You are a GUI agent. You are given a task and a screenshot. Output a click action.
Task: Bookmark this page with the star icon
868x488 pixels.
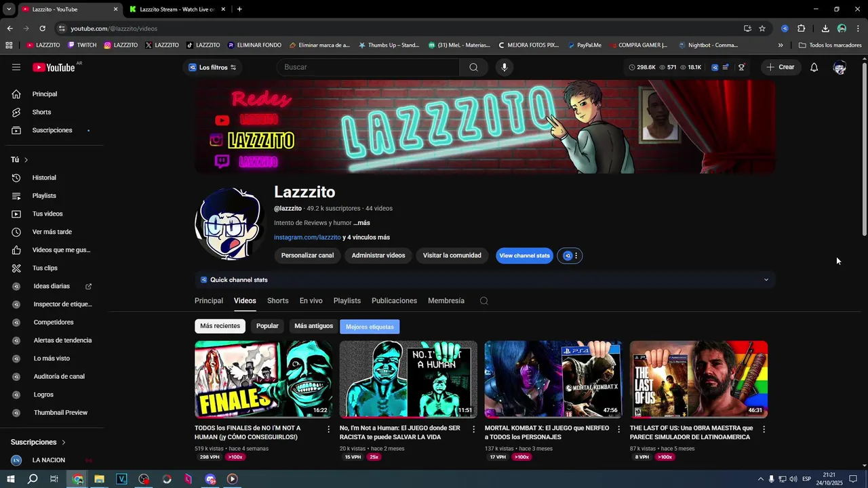pos(762,28)
